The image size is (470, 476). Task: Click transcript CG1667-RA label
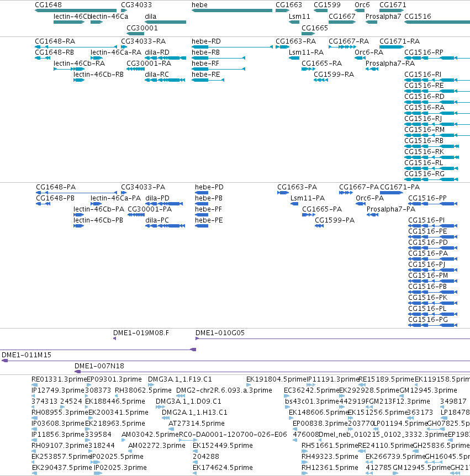(x=348, y=41)
